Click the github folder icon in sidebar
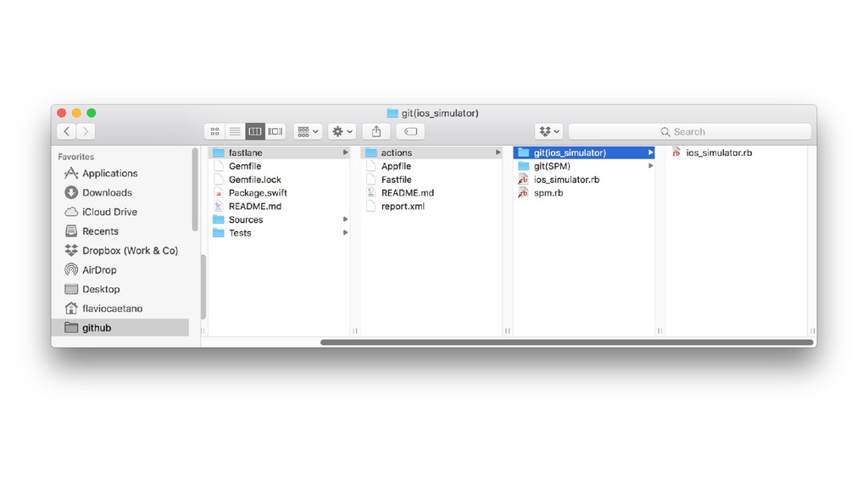 click(71, 328)
